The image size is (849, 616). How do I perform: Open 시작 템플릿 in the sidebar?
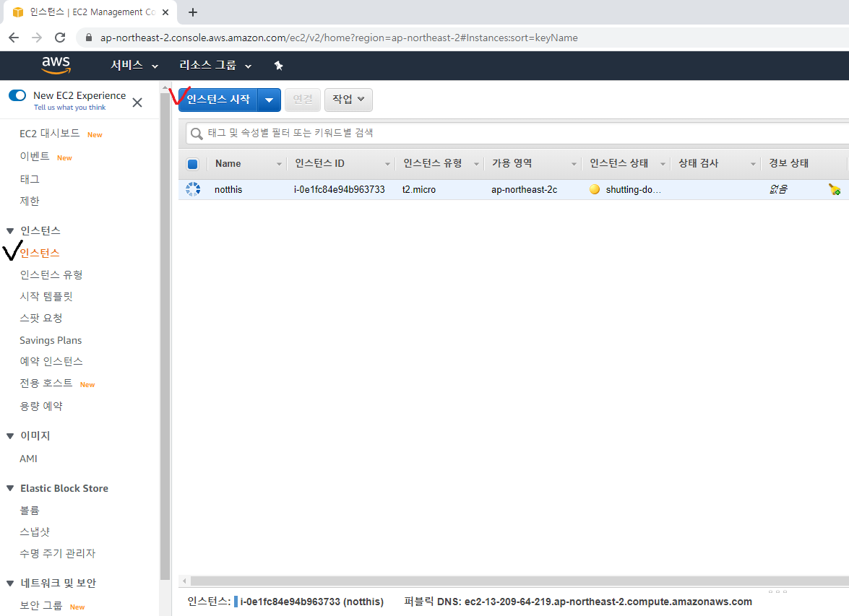[46, 297]
